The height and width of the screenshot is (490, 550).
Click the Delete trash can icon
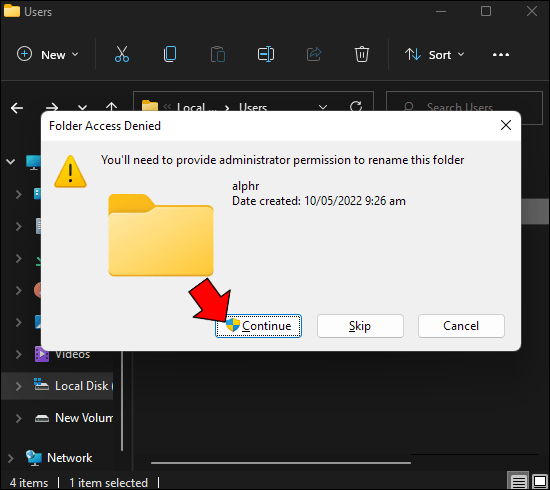pyautogui.click(x=362, y=54)
